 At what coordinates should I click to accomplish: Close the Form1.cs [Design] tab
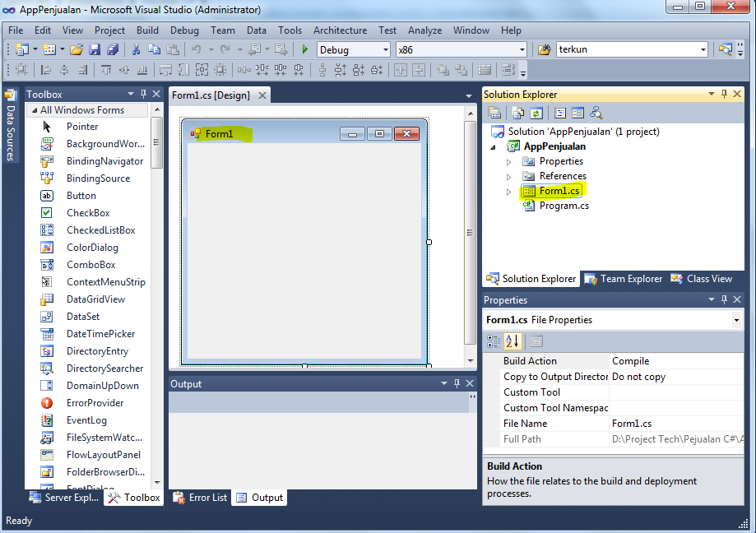(x=262, y=95)
